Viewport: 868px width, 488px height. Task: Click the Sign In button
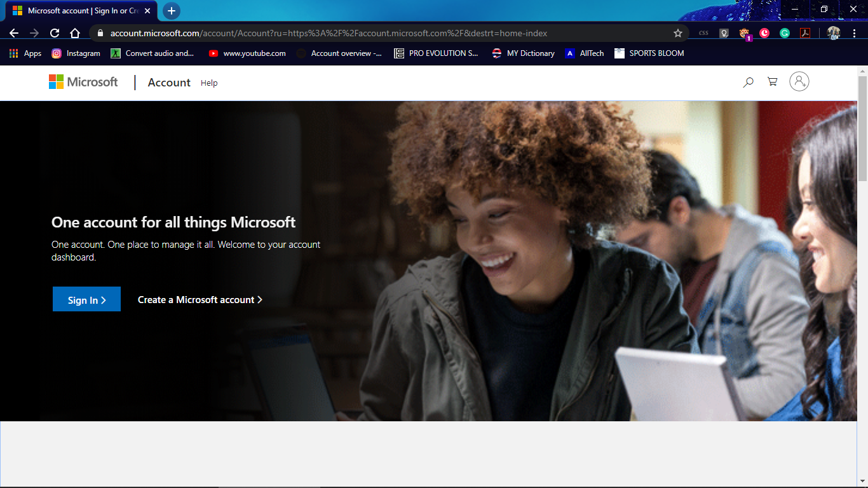(86, 299)
